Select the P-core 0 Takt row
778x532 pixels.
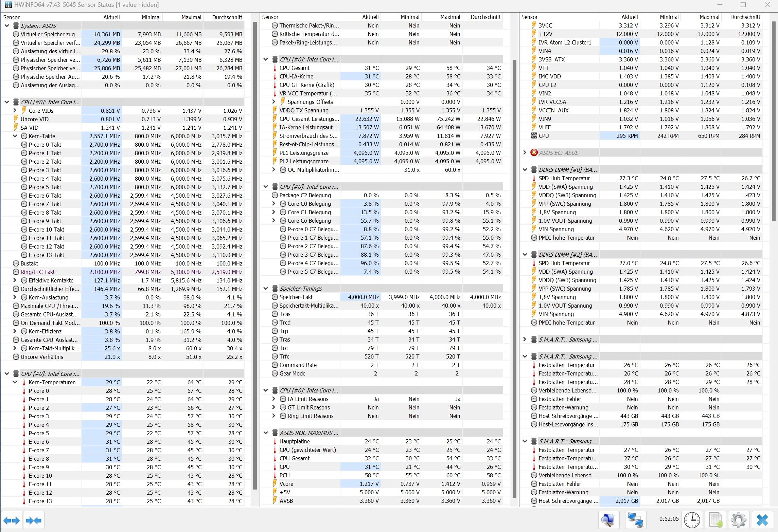[x=123, y=145]
